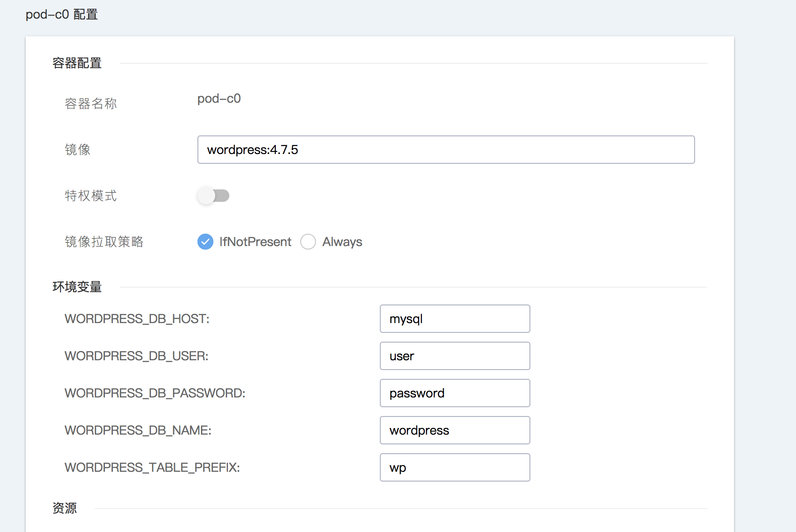
Task: Focus the WORDPRESS_TABLE_PREFIX value field
Action: (455, 467)
